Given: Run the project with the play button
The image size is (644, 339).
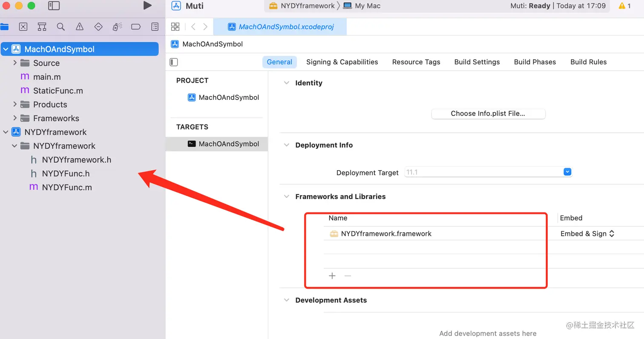Looking at the screenshot, I should [x=147, y=6].
